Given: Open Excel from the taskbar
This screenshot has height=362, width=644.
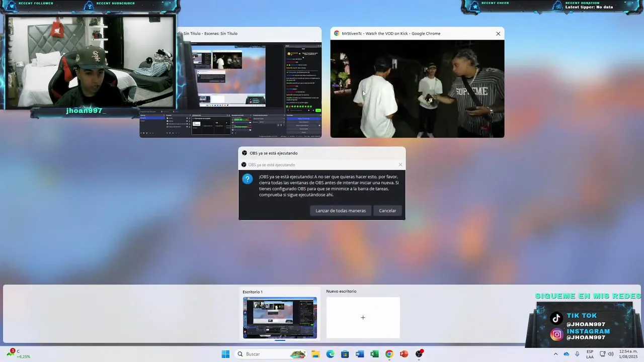Looking at the screenshot, I should [374, 354].
